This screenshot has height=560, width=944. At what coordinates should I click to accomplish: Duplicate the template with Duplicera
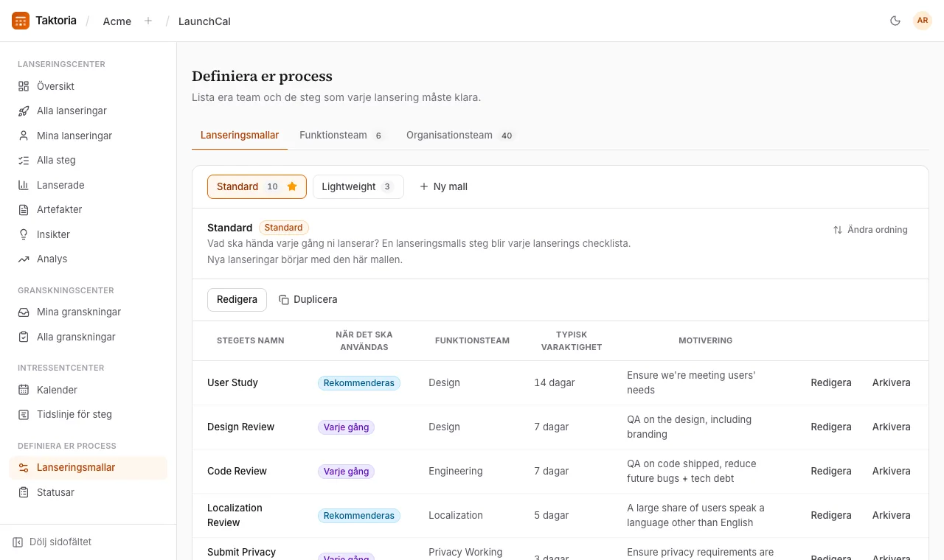click(x=308, y=299)
